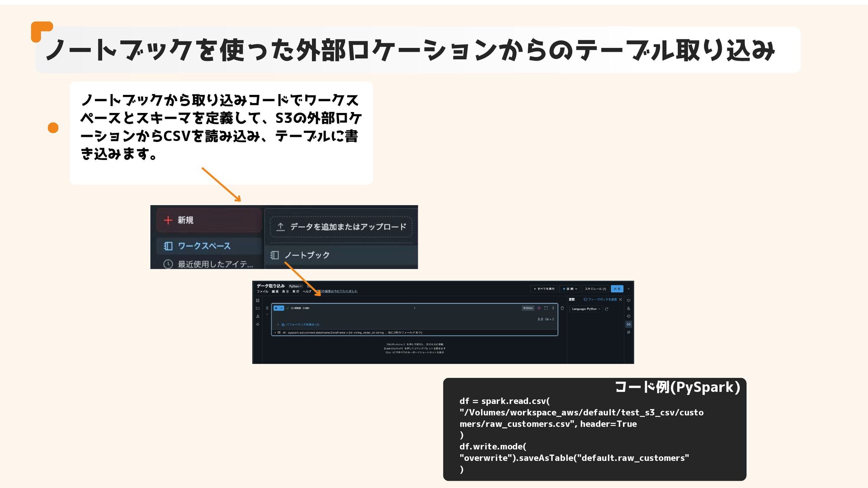Expand the df DataFrame output row
The height and width of the screenshot is (488, 868).
coord(275,333)
